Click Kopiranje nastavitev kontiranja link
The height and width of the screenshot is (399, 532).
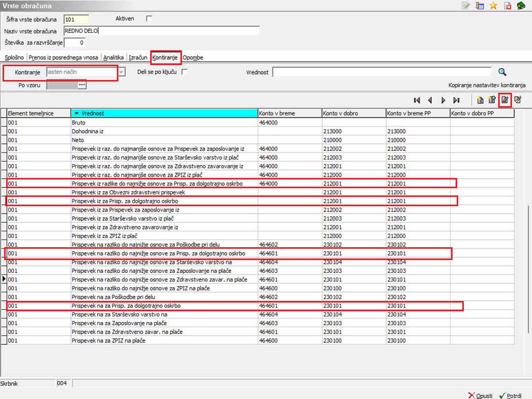click(487, 85)
